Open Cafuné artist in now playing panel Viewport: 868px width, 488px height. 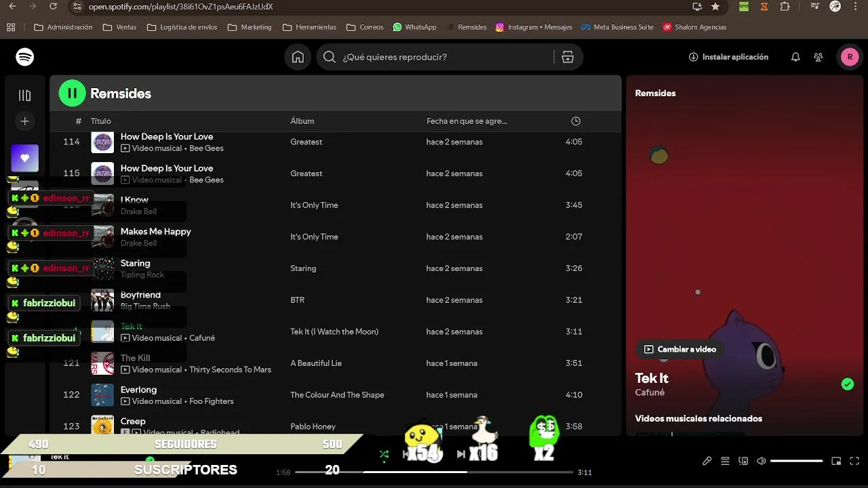[650, 392]
